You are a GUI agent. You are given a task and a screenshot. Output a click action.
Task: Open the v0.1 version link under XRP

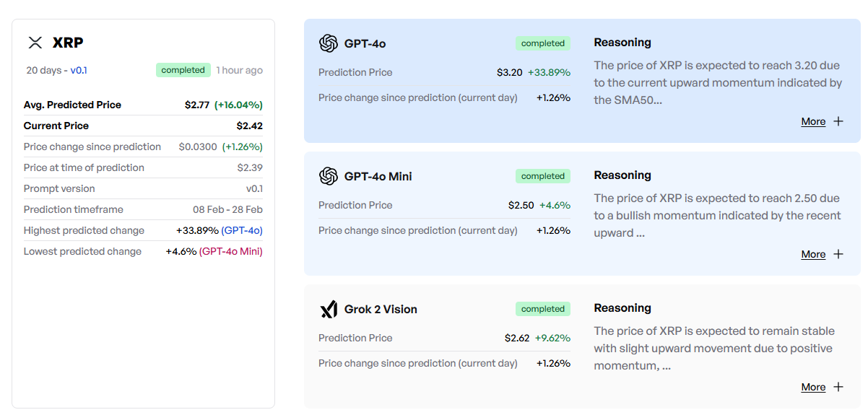pos(79,71)
